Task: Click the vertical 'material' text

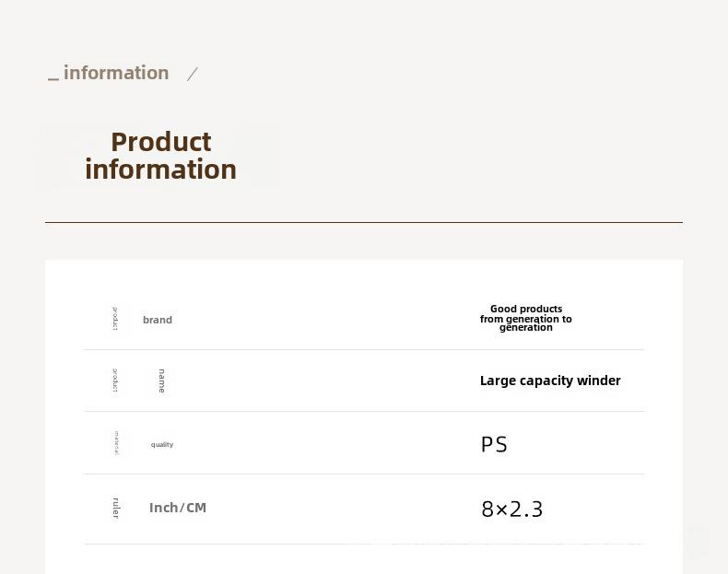Action: click(x=116, y=443)
